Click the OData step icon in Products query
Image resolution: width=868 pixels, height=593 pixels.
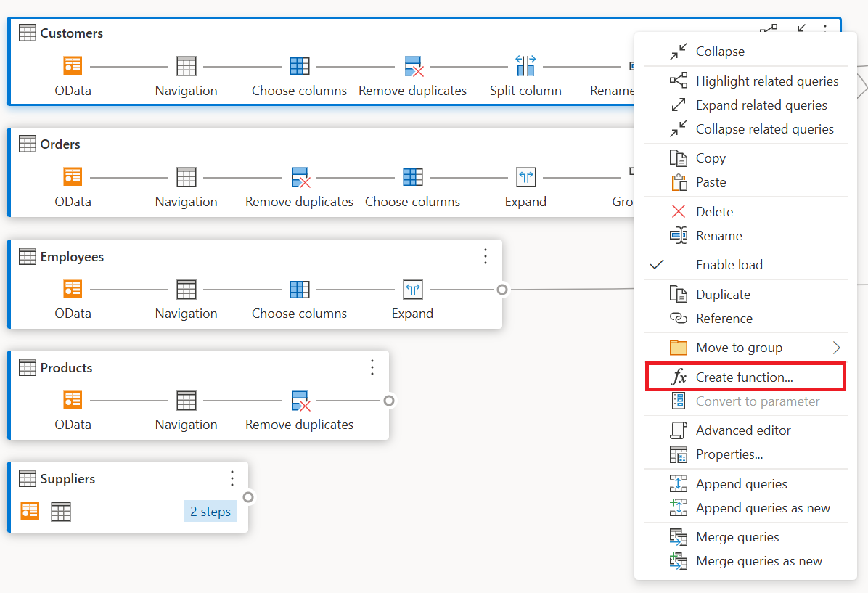click(73, 400)
